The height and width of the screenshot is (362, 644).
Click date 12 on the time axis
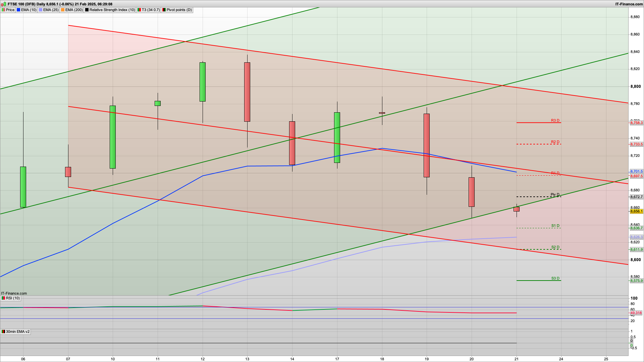(x=203, y=359)
